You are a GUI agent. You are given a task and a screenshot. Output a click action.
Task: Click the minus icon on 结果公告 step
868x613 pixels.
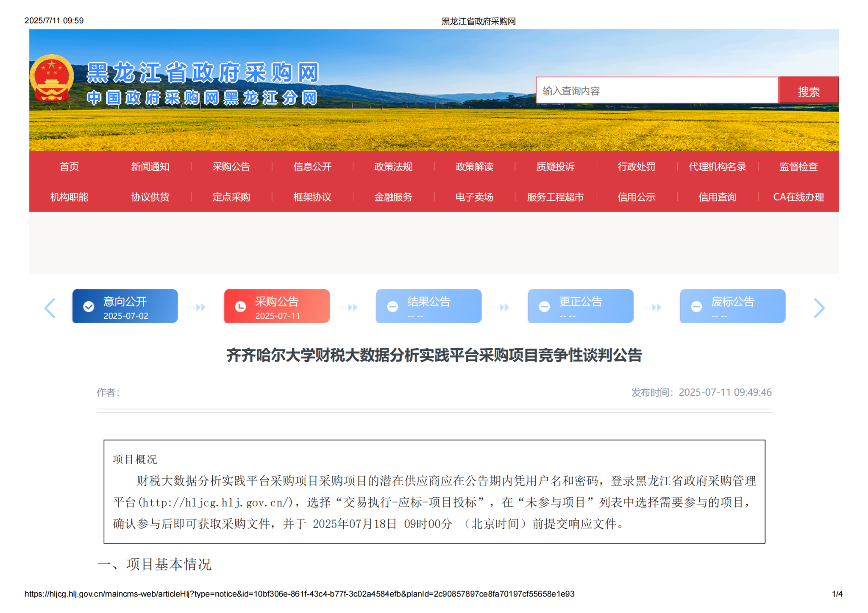392,307
